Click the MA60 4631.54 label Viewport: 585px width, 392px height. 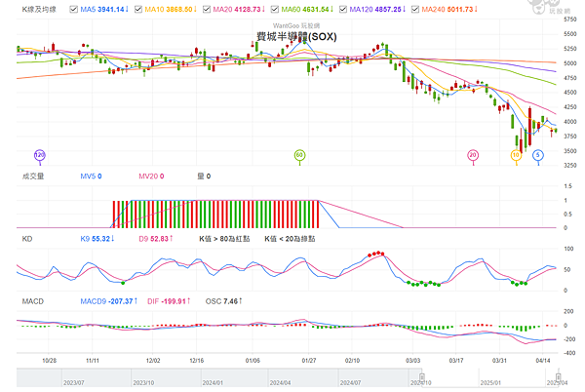click(x=307, y=10)
